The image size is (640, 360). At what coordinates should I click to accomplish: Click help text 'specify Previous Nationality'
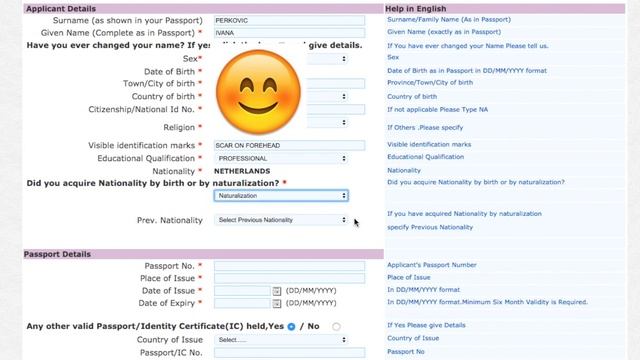pos(430,227)
